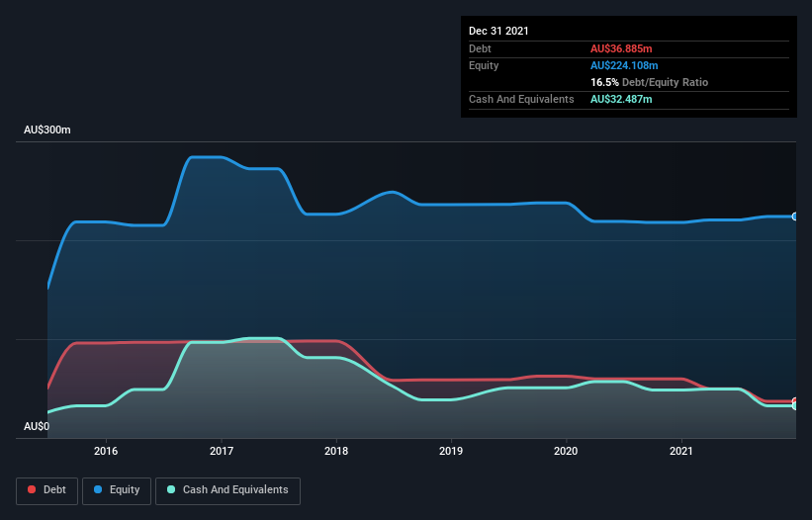Click the Equity label in tooltip

click(x=484, y=65)
